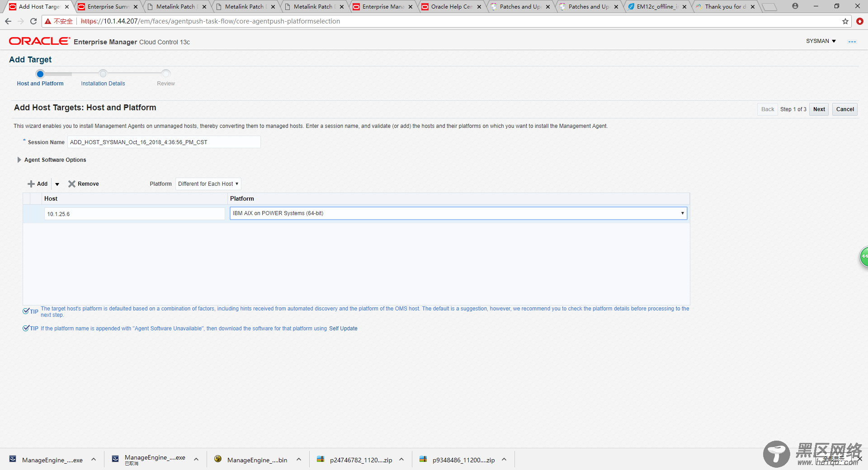Click the plus icon of Add
This screenshot has width=868, height=470.
pyautogui.click(x=31, y=184)
